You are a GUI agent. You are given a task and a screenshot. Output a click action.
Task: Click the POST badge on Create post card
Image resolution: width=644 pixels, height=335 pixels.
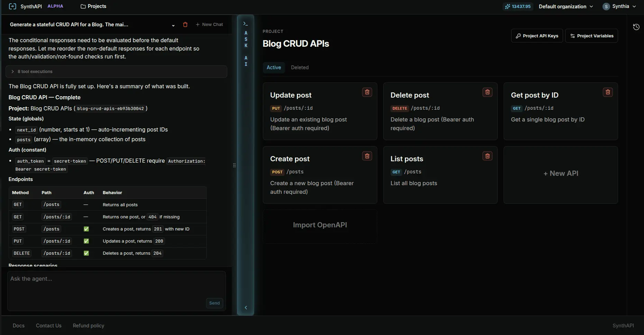click(277, 172)
